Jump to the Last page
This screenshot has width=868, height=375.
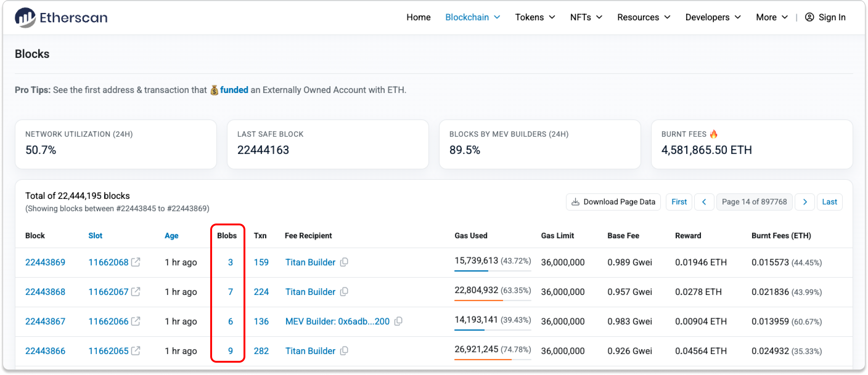[829, 202]
